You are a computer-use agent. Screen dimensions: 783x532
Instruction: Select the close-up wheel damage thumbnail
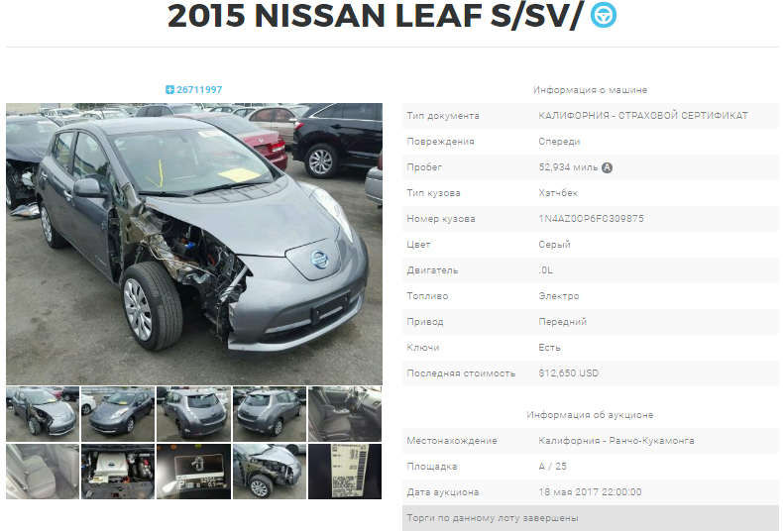tap(270, 472)
